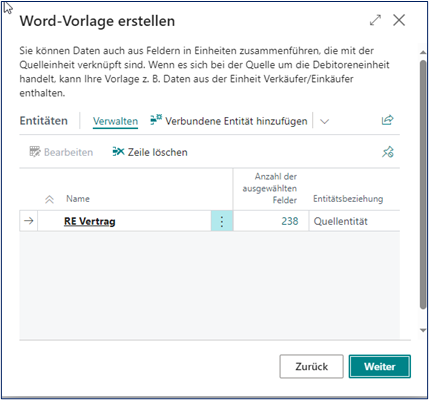429x400 pixels.
Task: Click the double-chevron collapse icon beside Name
Action: click(49, 200)
